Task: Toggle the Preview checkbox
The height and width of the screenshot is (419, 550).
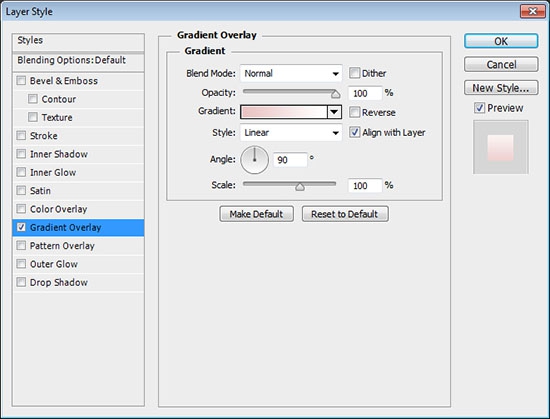Action: coord(479,108)
